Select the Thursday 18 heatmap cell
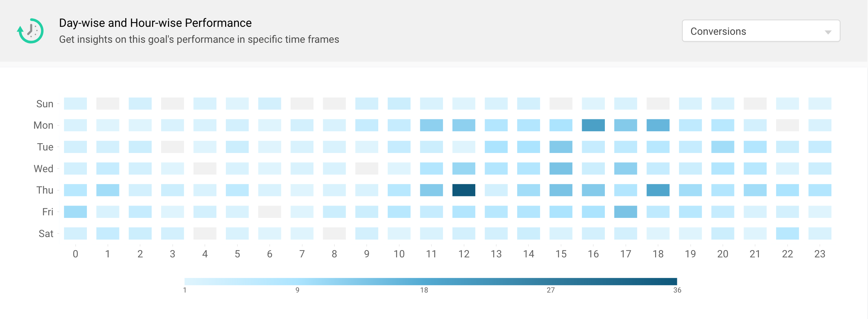 click(658, 190)
